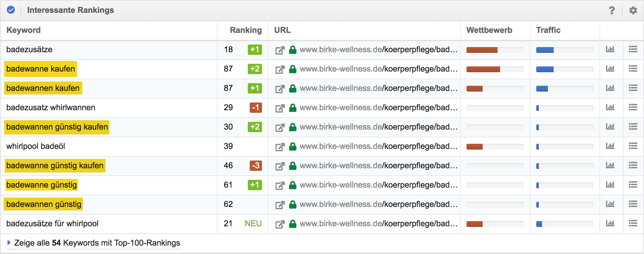
Task: Click Traffic bar for badewanne kaufen row
Action: coord(565,69)
